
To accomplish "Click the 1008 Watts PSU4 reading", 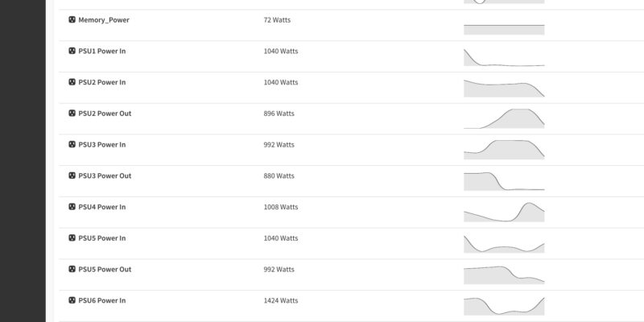I will coord(281,207).
